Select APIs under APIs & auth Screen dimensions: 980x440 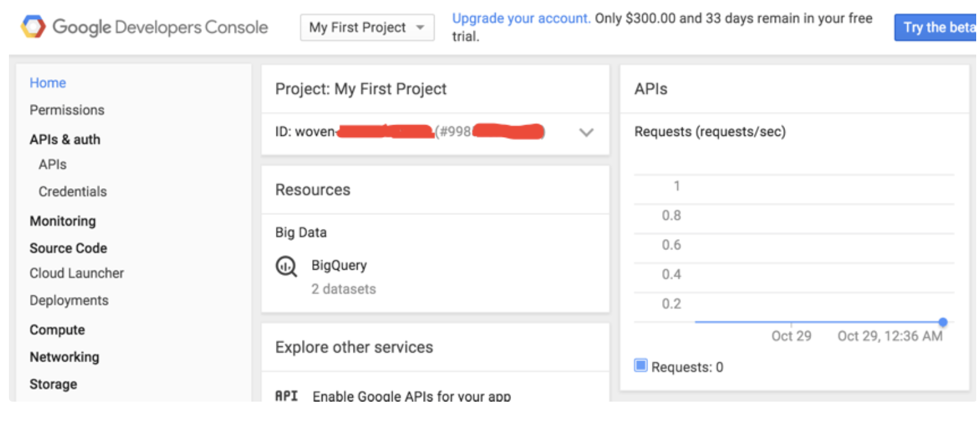click(x=52, y=165)
